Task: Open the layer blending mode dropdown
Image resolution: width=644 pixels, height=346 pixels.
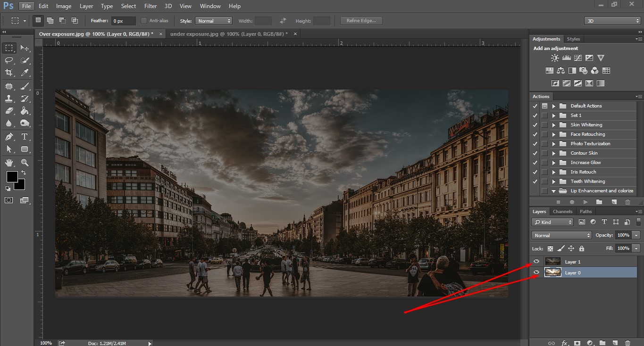Action: click(x=561, y=235)
